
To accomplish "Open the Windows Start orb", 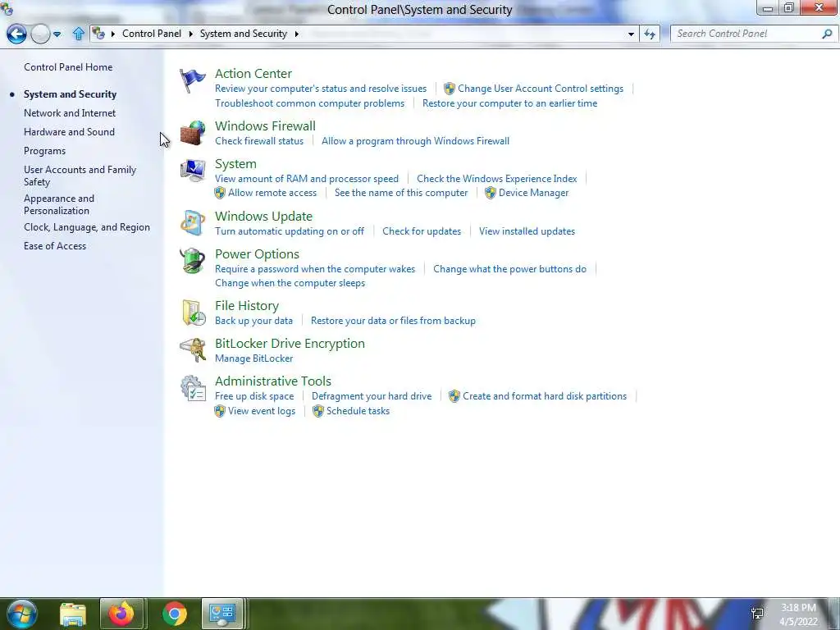I will pyautogui.click(x=21, y=614).
